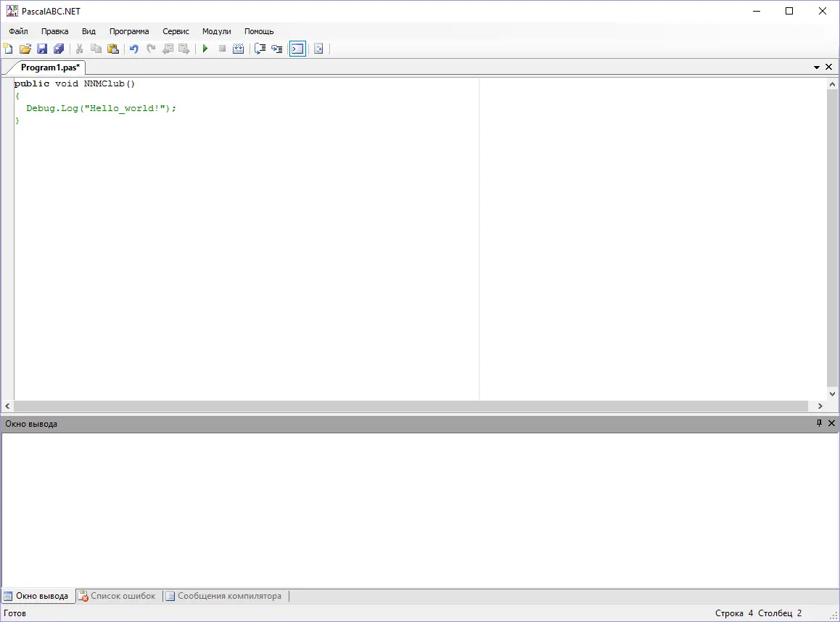
Task: Click the Stop program toolbar icon
Action: click(222, 49)
